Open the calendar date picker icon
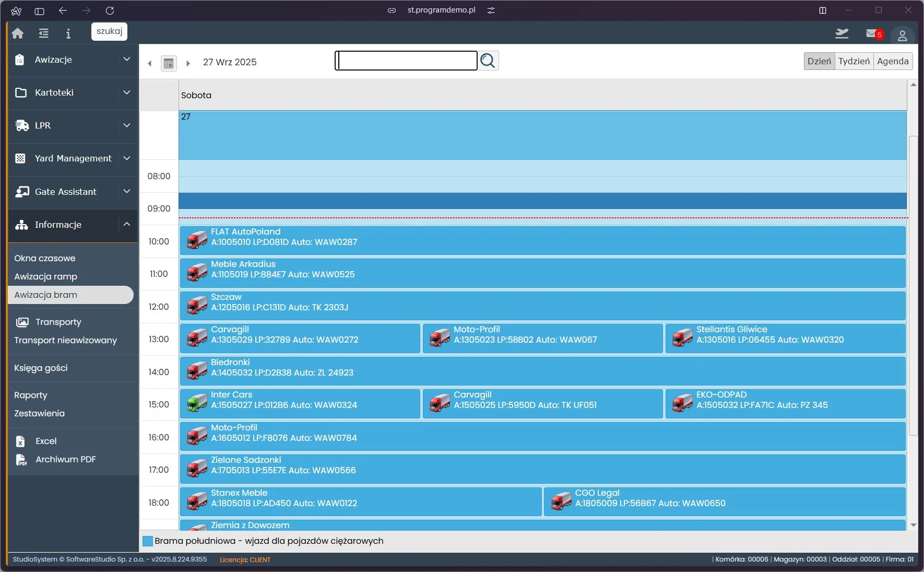 (x=169, y=63)
